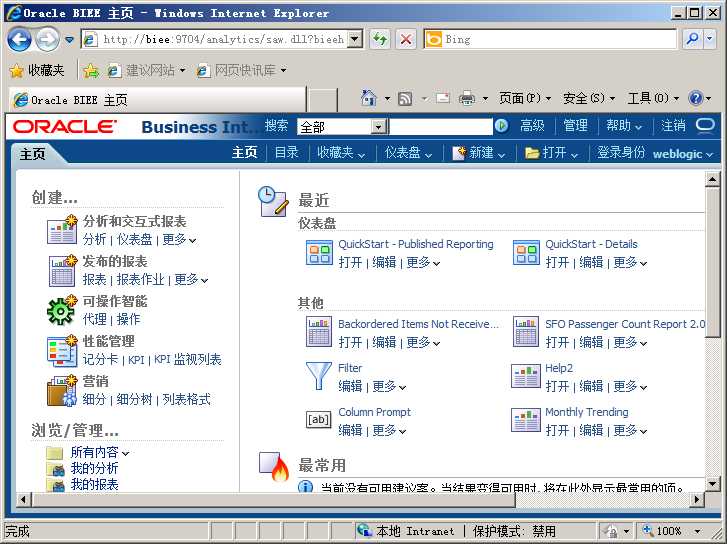
Task: Open the IE 页面(P) menu
Action: point(525,98)
